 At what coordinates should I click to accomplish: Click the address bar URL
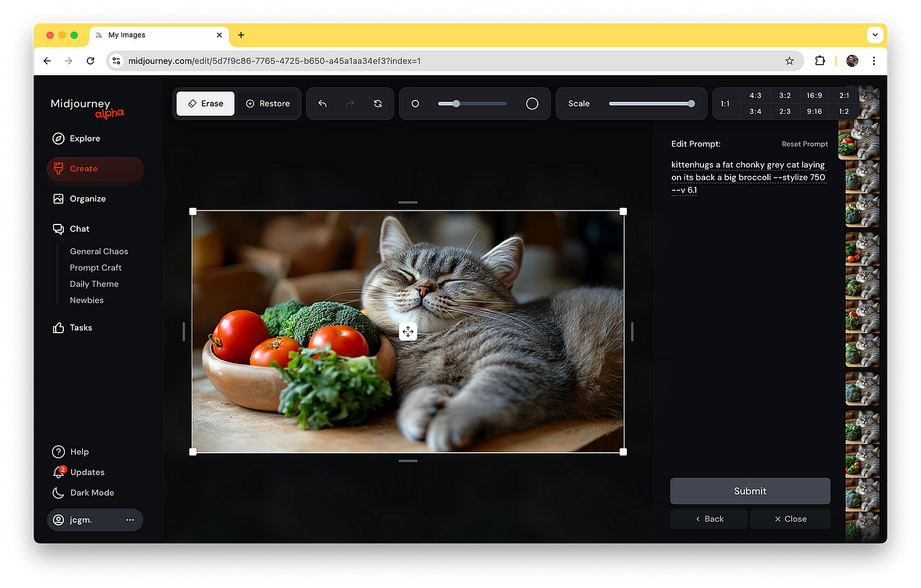click(275, 61)
